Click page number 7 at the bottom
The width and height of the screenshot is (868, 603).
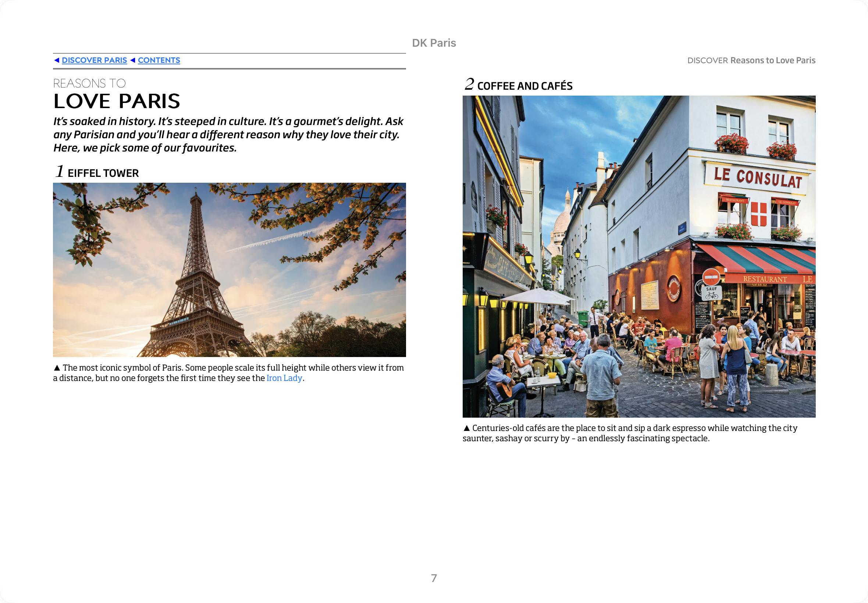[434, 578]
